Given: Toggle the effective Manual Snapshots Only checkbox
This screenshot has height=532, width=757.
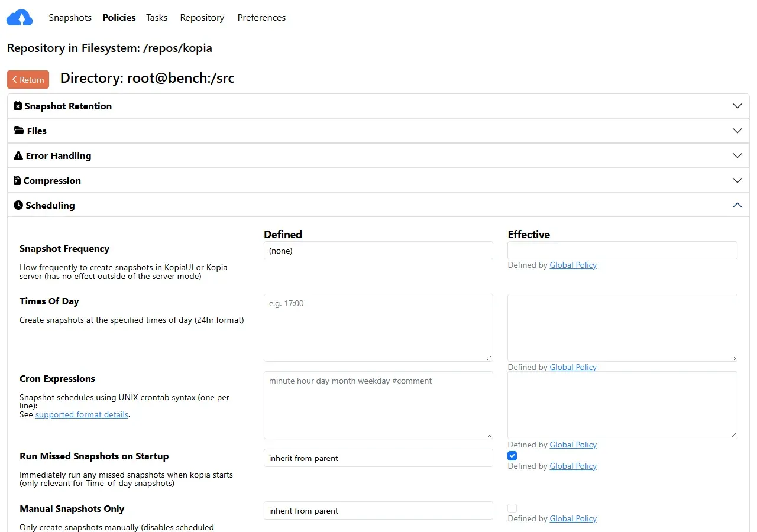Looking at the screenshot, I should tap(512, 508).
